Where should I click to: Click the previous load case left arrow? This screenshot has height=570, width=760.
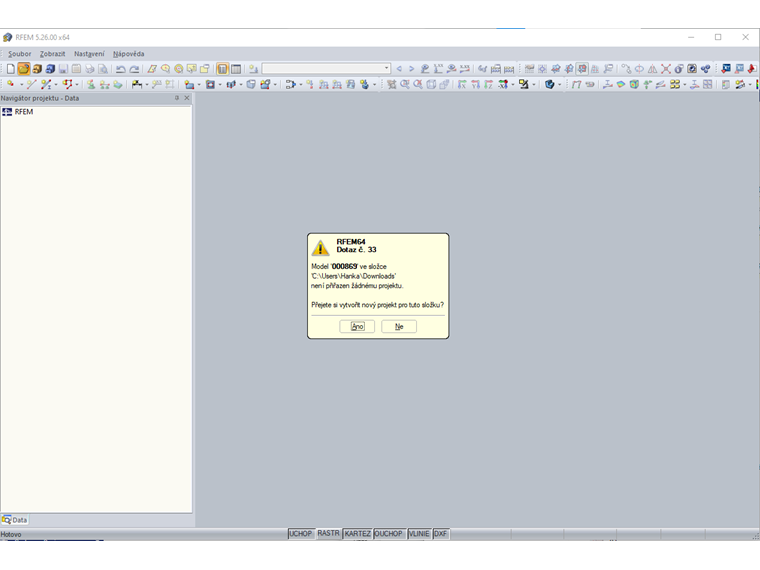point(399,69)
